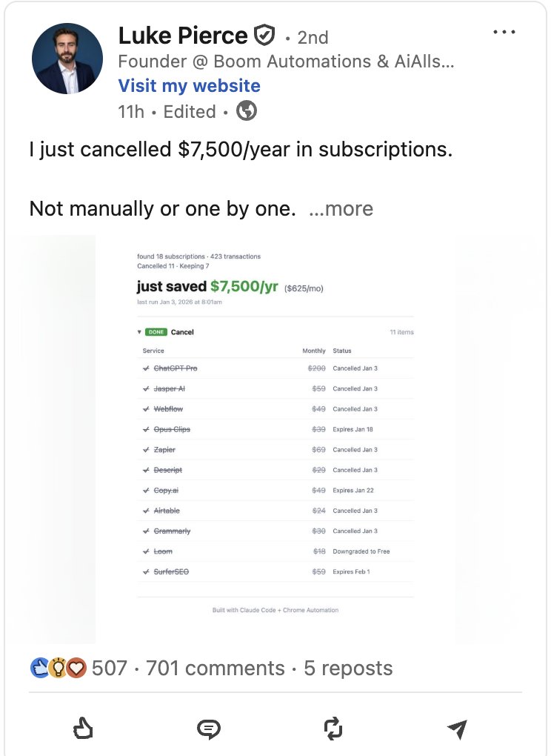The image size is (551, 756).
Task: Click the verified badge next to Luke Pierce
Action: click(x=264, y=34)
